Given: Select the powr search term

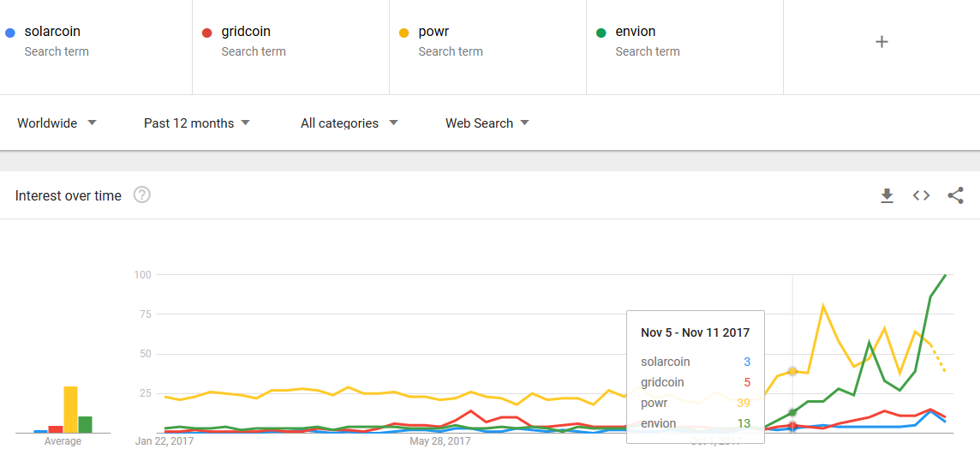Looking at the screenshot, I should click(433, 32).
